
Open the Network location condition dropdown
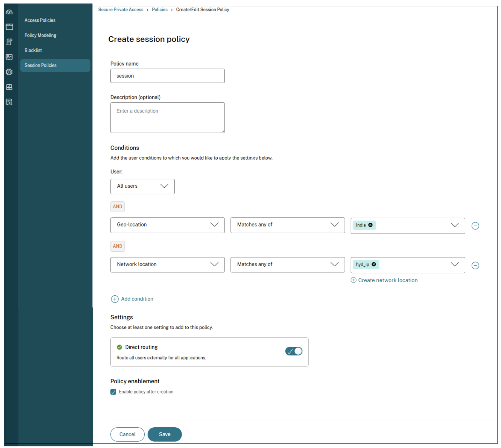[x=167, y=265]
